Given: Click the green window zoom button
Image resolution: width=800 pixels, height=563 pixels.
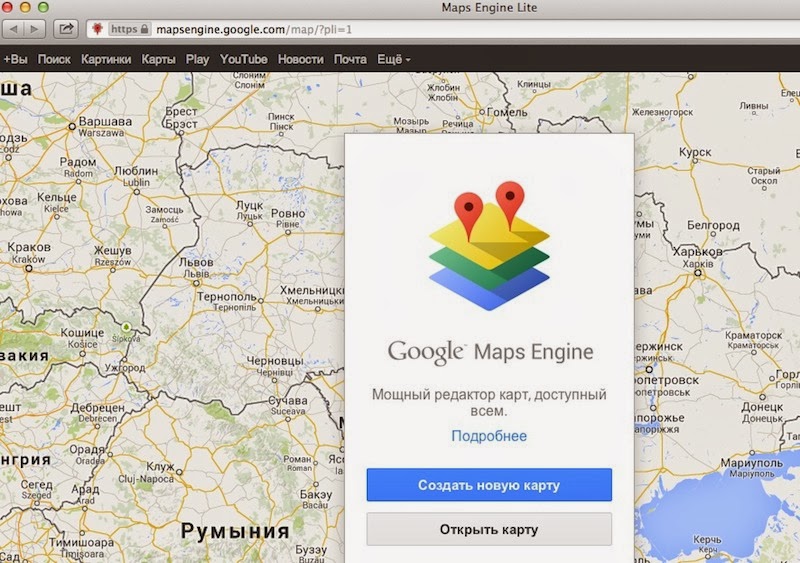Looking at the screenshot, I should 43,7.
